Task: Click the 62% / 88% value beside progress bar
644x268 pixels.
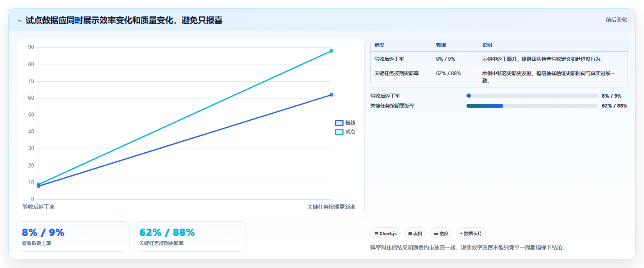Action: click(614, 106)
